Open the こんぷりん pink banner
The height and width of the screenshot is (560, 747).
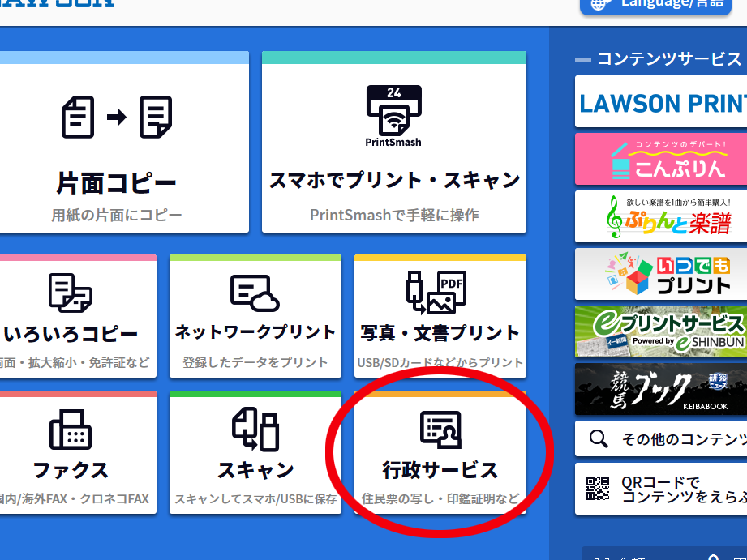(x=661, y=159)
